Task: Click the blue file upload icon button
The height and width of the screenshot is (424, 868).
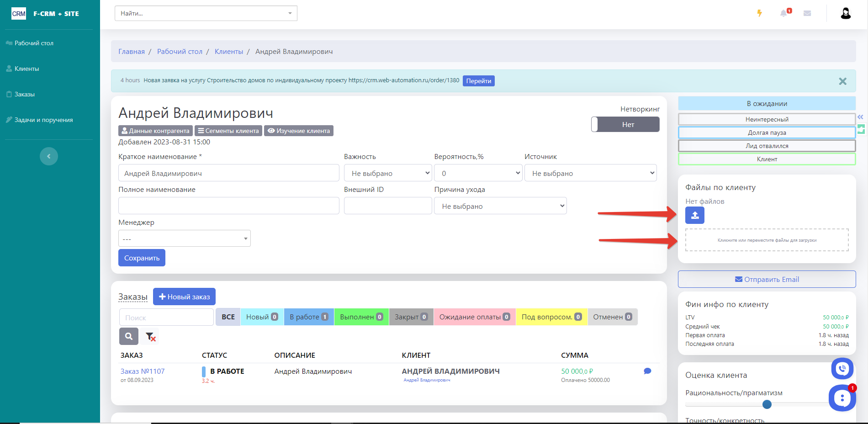Action: (694, 215)
